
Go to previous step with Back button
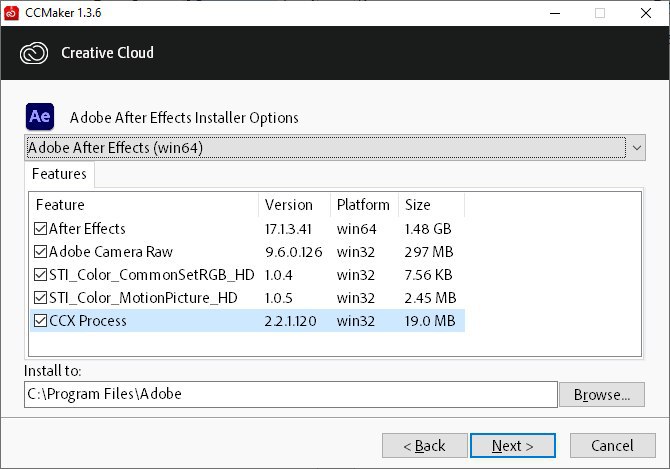click(x=425, y=446)
